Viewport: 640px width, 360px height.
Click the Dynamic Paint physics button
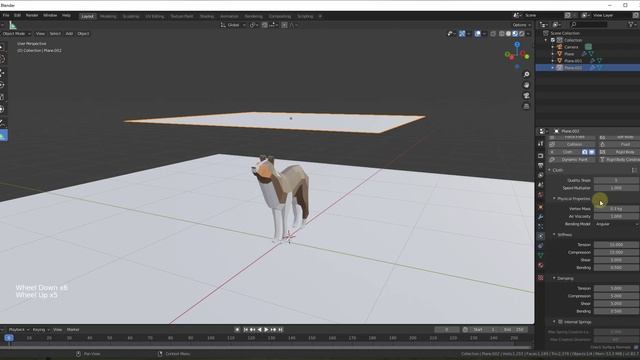pyautogui.click(x=572, y=160)
